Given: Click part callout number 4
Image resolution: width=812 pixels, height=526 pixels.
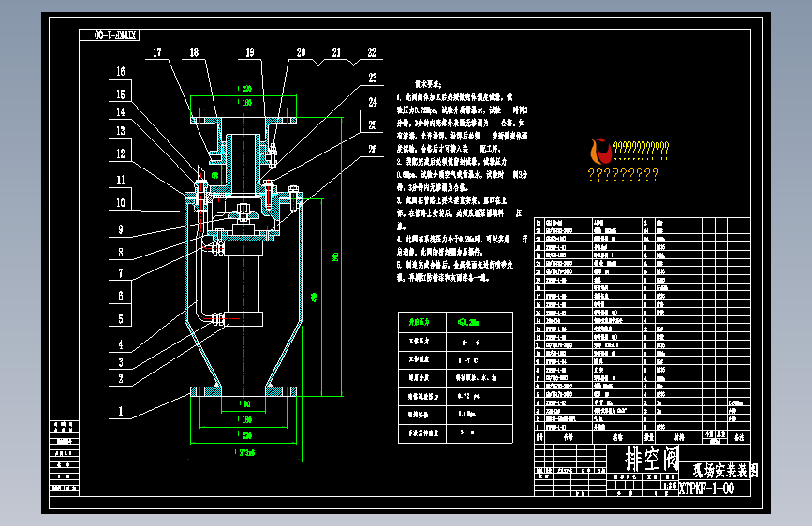Looking at the screenshot, I should pos(121,344).
